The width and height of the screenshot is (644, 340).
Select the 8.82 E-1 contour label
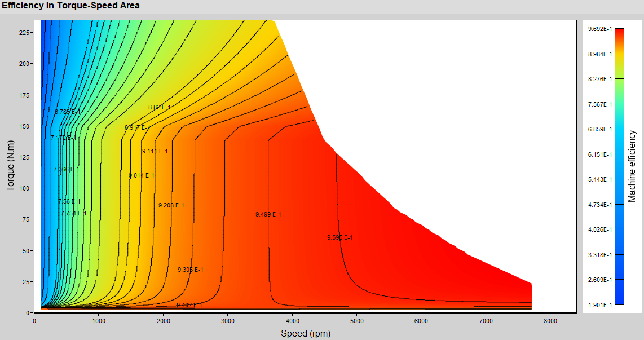tap(160, 107)
